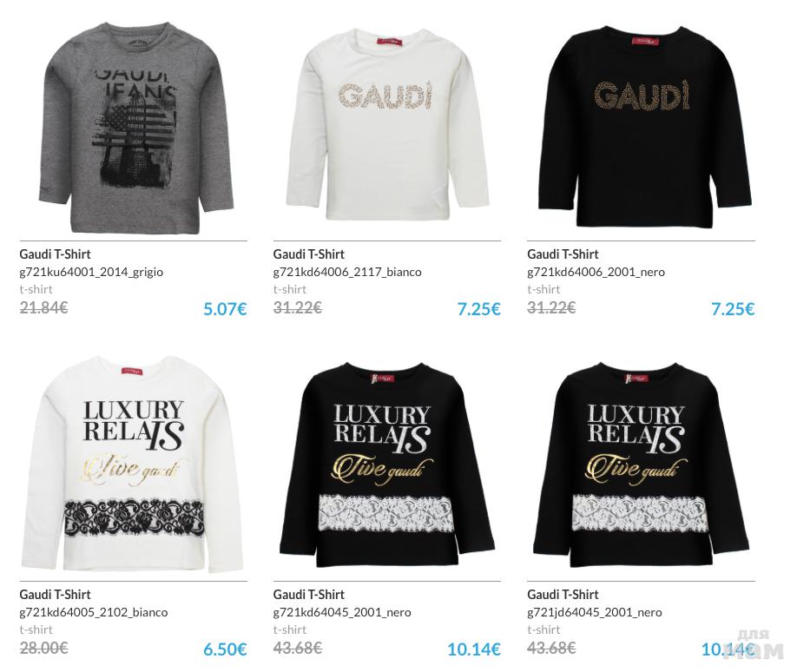
Task: Click Gaudi T-Shirt title above g721kd64005_2102_bianco
Action: 55,594
